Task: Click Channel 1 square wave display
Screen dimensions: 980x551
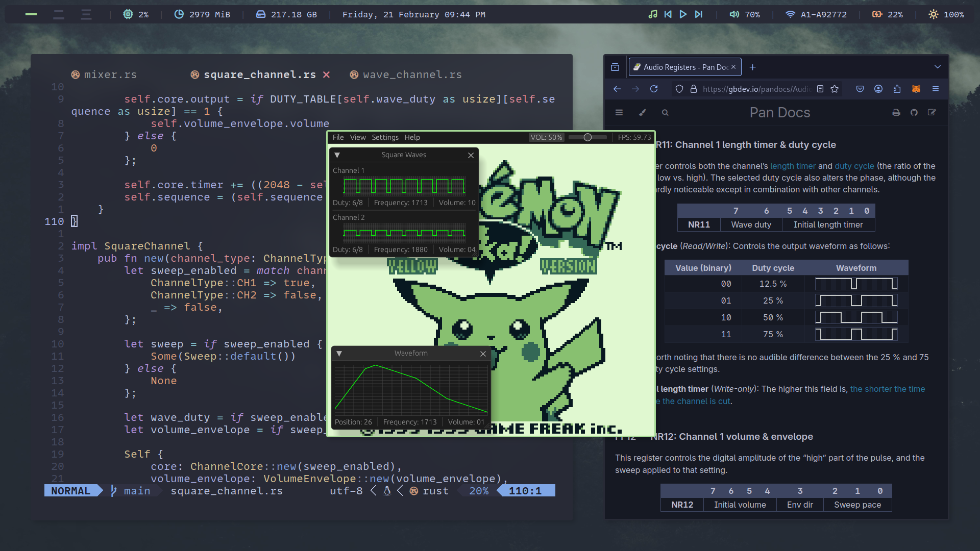Action: click(x=404, y=186)
